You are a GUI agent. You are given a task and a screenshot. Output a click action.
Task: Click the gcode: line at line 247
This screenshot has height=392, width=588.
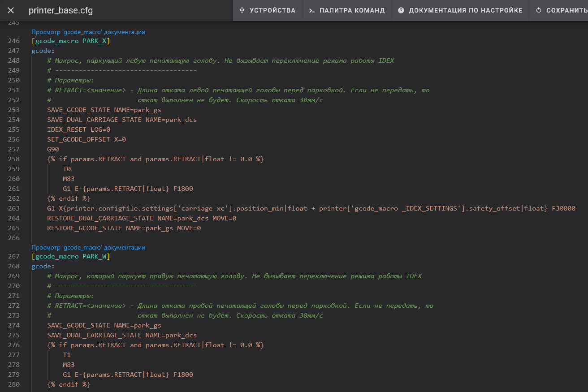43,51
